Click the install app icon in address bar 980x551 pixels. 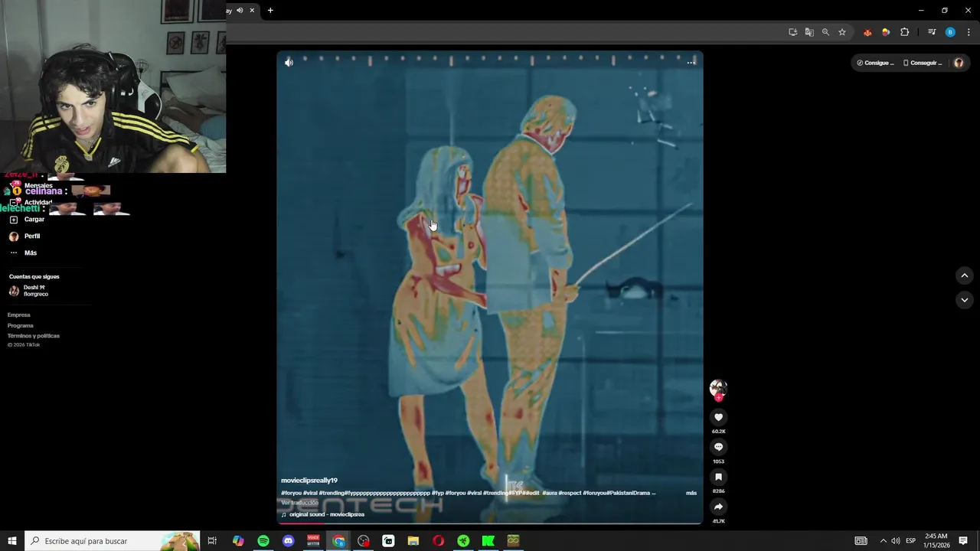(792, 32)
